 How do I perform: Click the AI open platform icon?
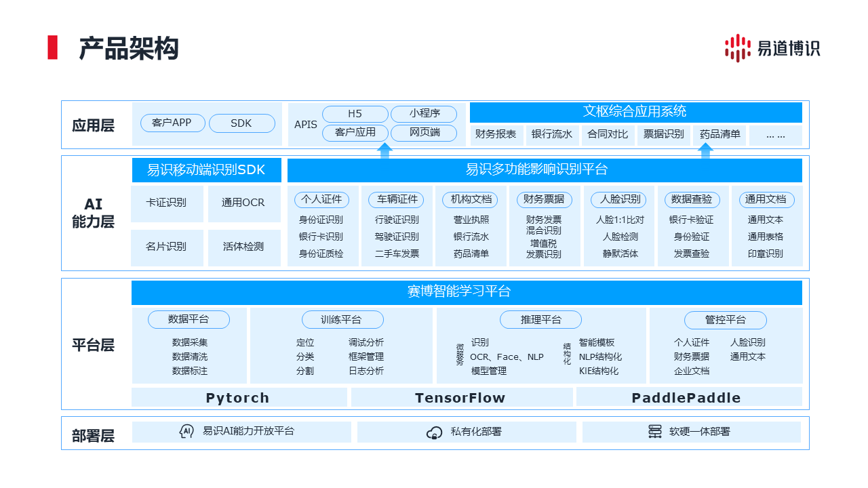pyautogui.click(x=186, y=432)
